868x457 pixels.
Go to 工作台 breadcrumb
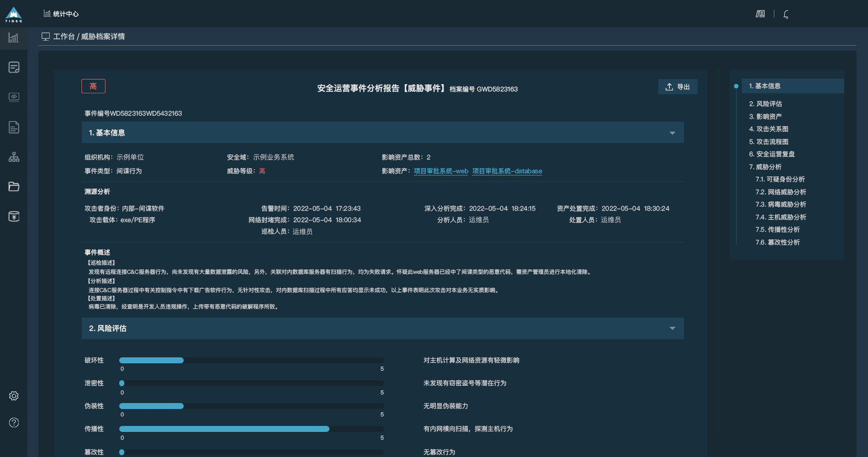pos(63,36)
